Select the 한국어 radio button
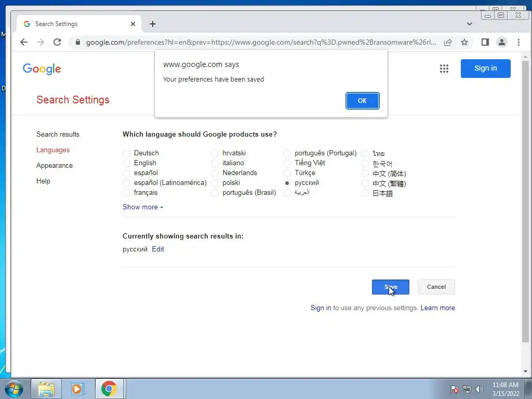This screenshot has width=532, height=399. (x=365, y=164)
